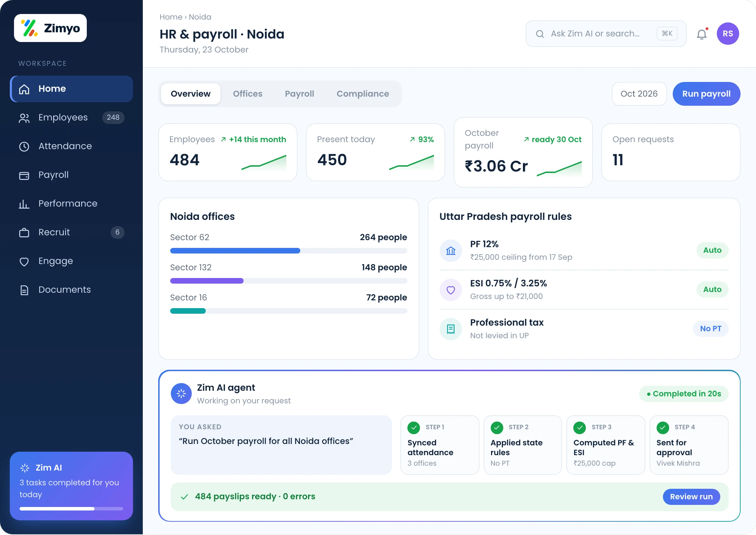Open the October payroll ₹3.06 Cr card
Screen dimensions: 756x535
pos(523,152)
